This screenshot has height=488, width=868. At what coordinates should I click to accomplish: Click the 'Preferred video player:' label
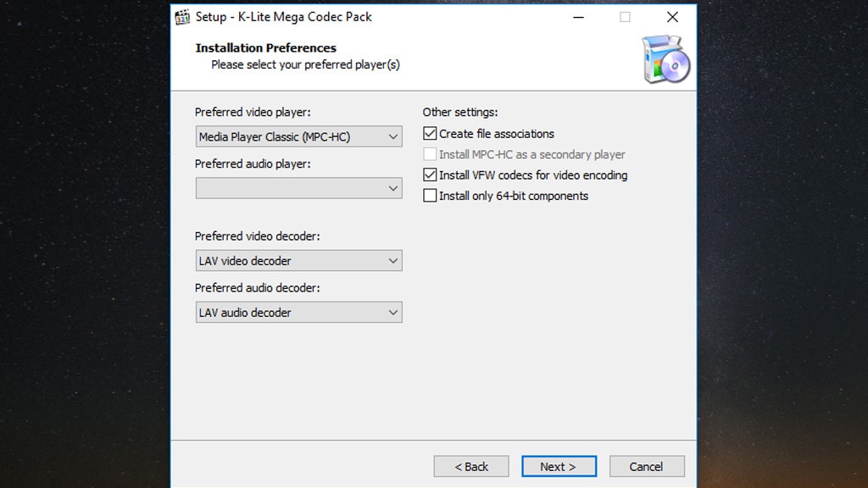(253, 113)
